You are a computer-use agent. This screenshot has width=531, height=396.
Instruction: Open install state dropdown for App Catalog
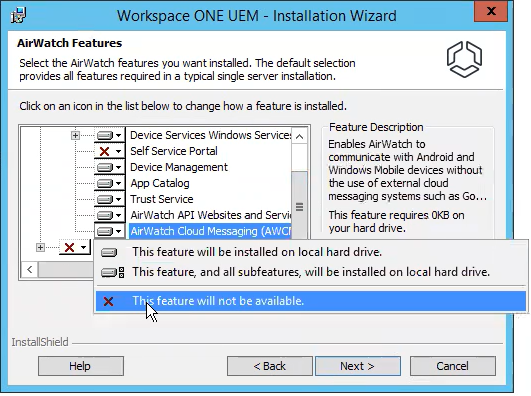pos(109,183)
